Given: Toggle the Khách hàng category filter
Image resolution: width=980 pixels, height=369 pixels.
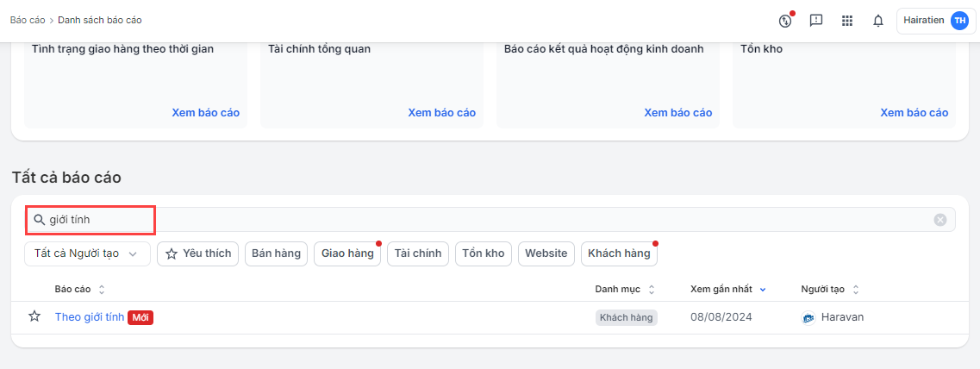Looking at the screenshot, I should pos(619,253).
